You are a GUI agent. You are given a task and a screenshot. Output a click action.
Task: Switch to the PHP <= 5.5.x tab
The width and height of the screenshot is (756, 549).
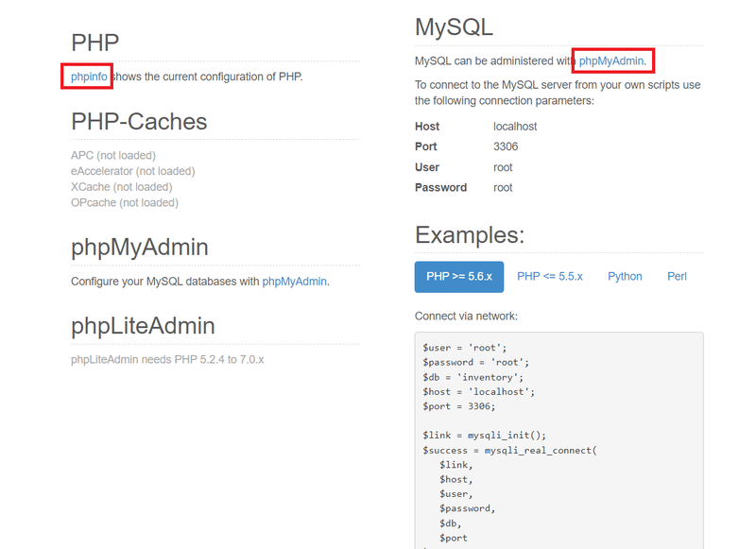(550, 277)
